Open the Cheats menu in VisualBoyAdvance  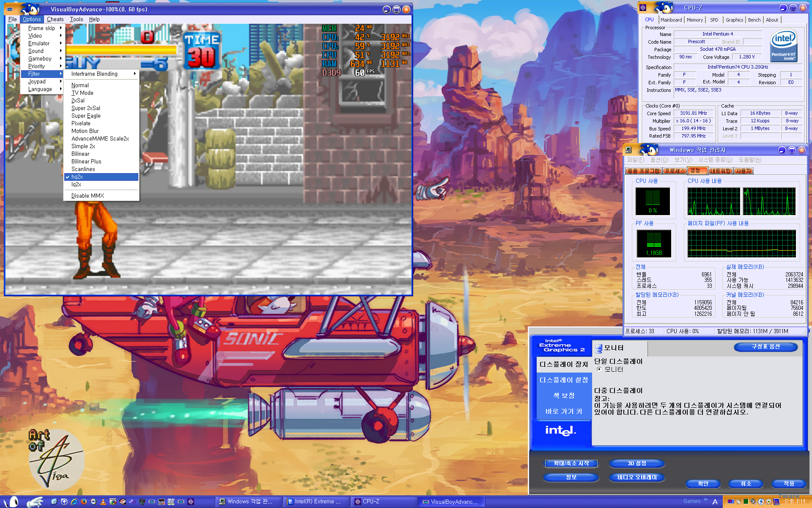coord(55,19)
